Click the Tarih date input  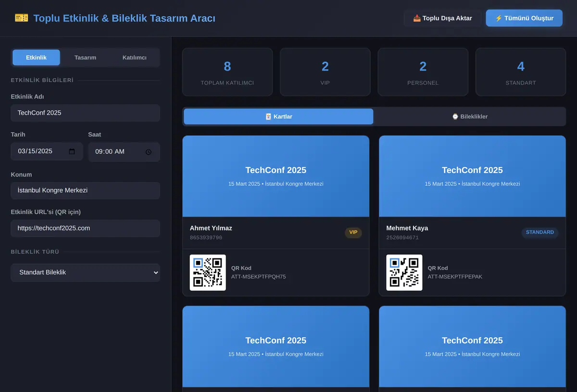click(47, 151)
